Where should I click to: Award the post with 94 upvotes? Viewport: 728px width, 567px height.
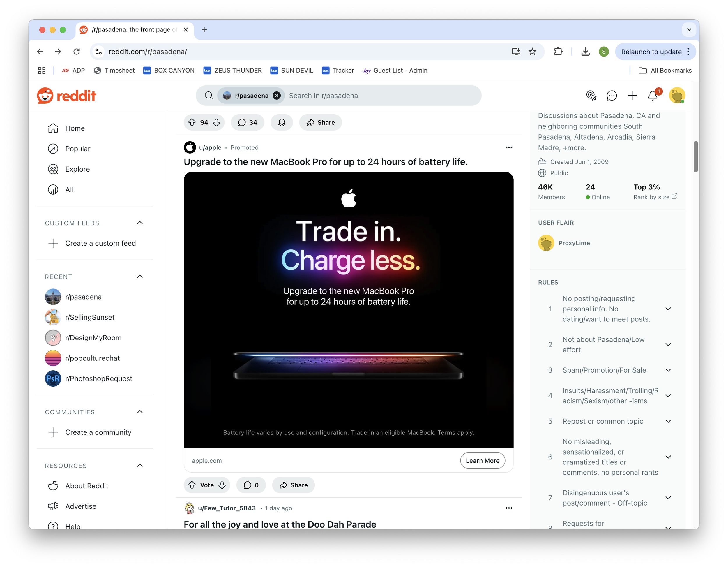pos(282,122)
